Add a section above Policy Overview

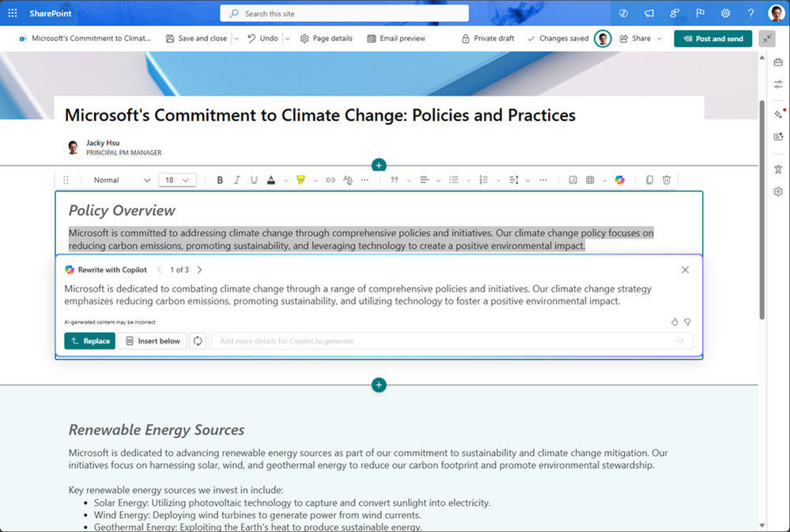click(x=379, y=165)
